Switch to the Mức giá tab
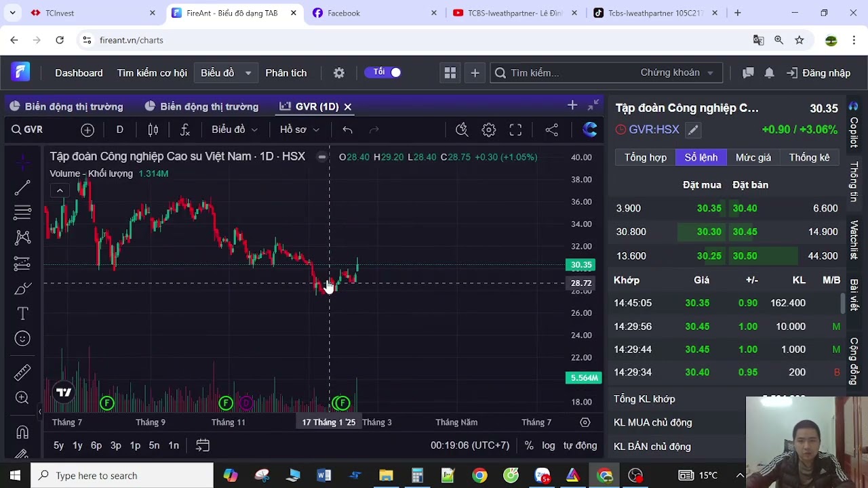Screen dimensions: 868x488 pos(753,157)
